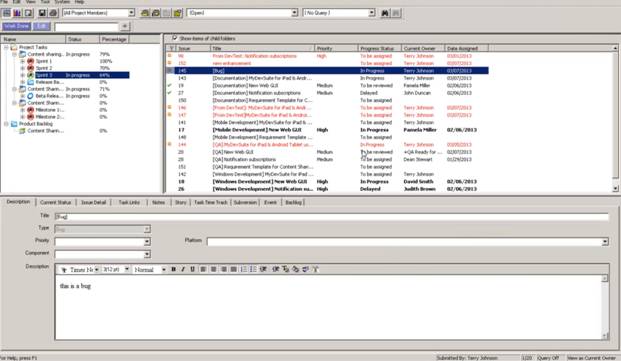Click Query Off in the status bar
The height and width of the screenshot is (361, 621).
[548, 358]
